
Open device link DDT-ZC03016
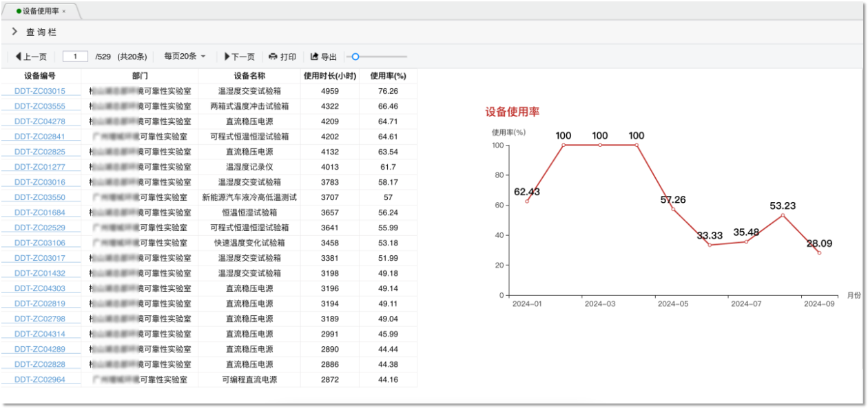point(40,182)
